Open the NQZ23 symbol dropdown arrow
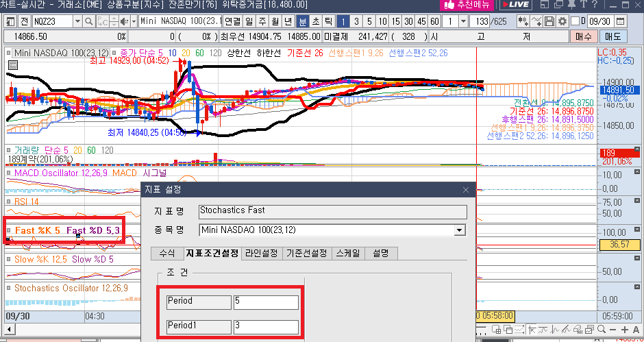The height and width of the screenshot is (342, 644). (x=77, y=21)
